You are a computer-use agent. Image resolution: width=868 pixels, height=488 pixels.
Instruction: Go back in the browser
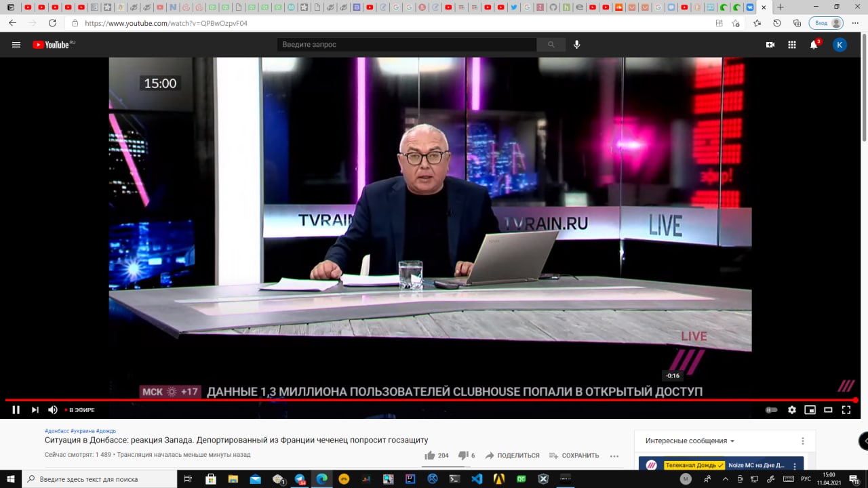[12, 23]
